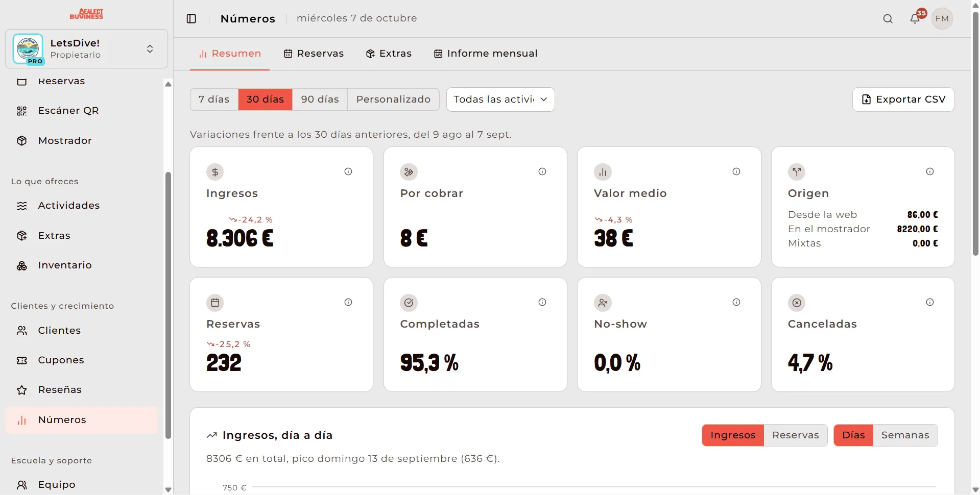Collapse the sidebar with the panel icon
The height and width of the screenshot is (495, 980).
pos(192,19)
